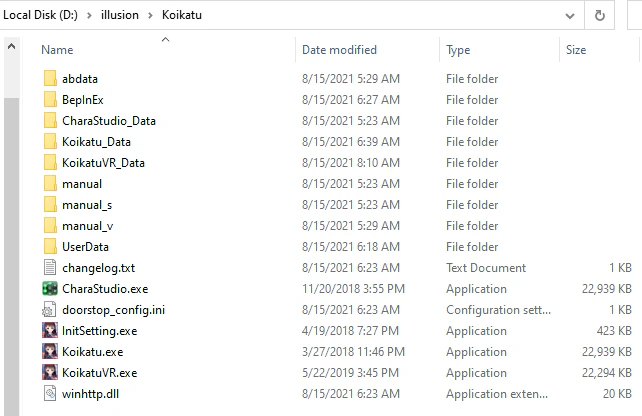Select the Koikatu.exe file name

pyautogui.click(x=93, y=352)
